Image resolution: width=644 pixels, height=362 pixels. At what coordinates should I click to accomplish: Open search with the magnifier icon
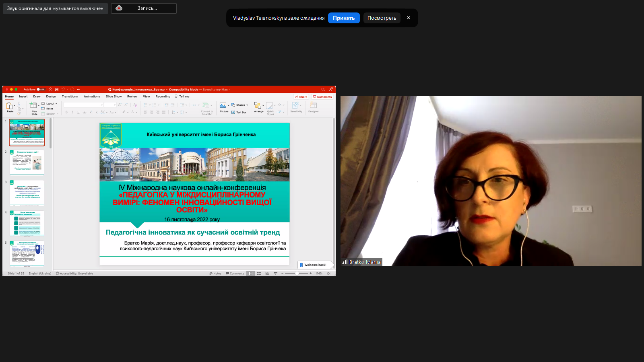[323, 89]
